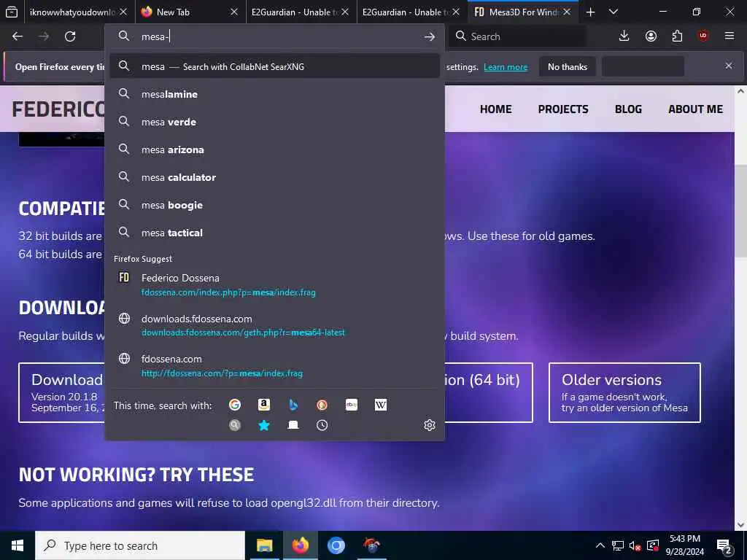Open BLOG in site navigation

pos(628,109)
